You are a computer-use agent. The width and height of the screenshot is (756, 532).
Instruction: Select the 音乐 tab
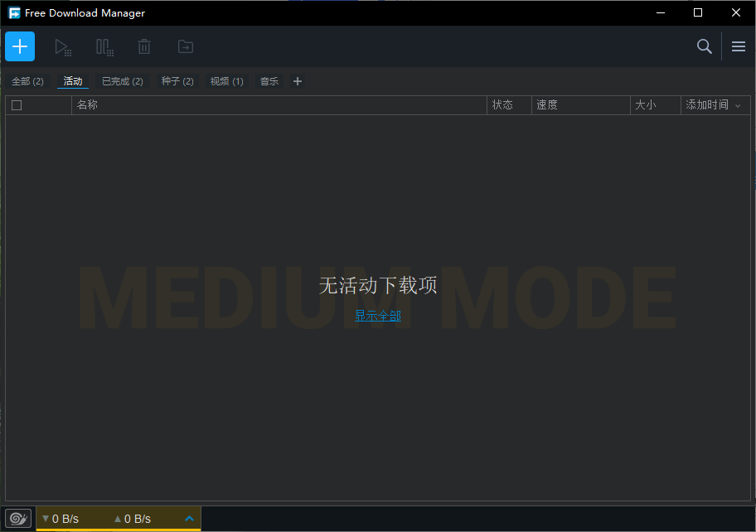(x=269, y=81)
